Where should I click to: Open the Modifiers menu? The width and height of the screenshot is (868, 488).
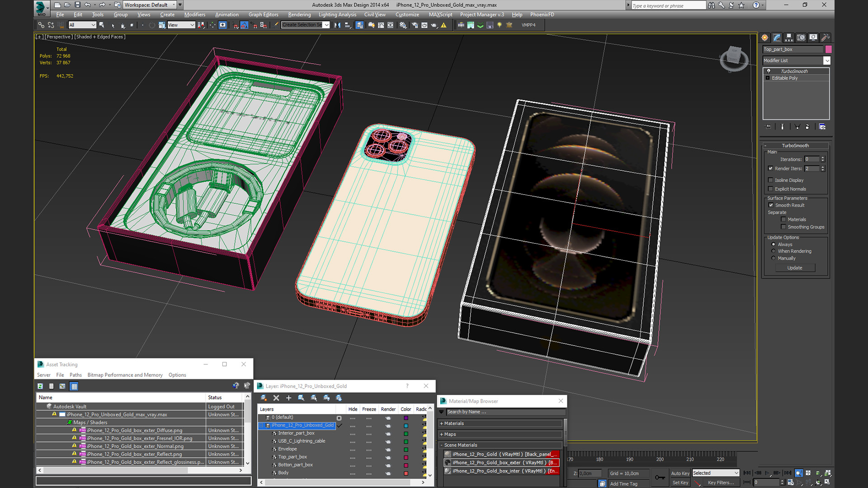pyautogui.click(x=194, y=14)
